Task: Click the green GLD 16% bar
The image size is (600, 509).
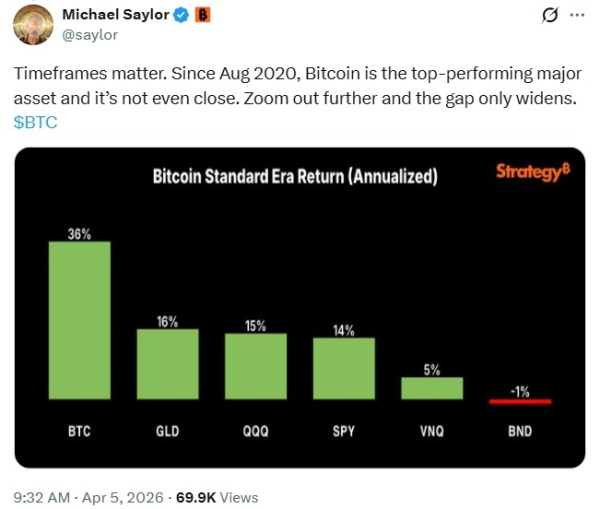Action: 167,365
